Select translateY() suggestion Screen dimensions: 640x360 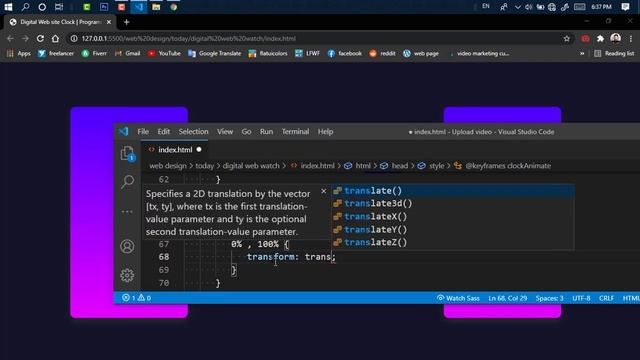452,229
